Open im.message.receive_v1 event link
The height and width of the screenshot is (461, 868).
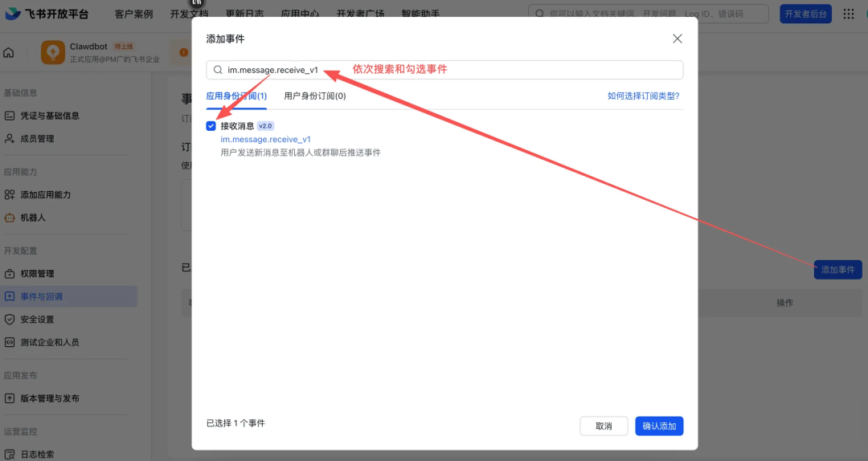(265, 139)
